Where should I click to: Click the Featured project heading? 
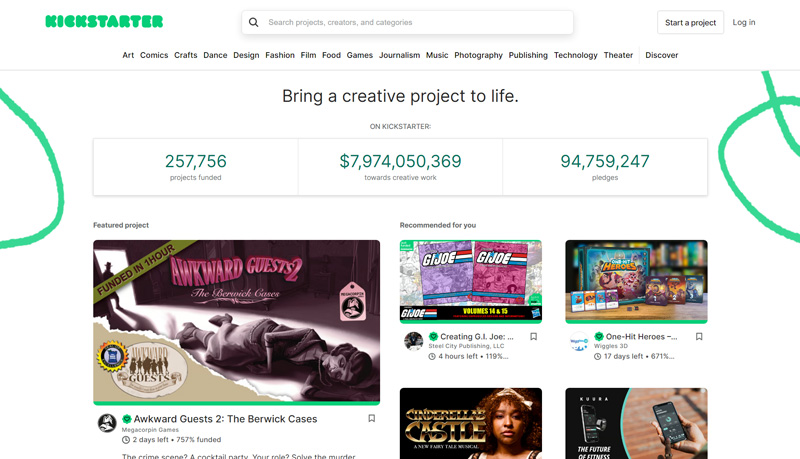coord(121,225)
